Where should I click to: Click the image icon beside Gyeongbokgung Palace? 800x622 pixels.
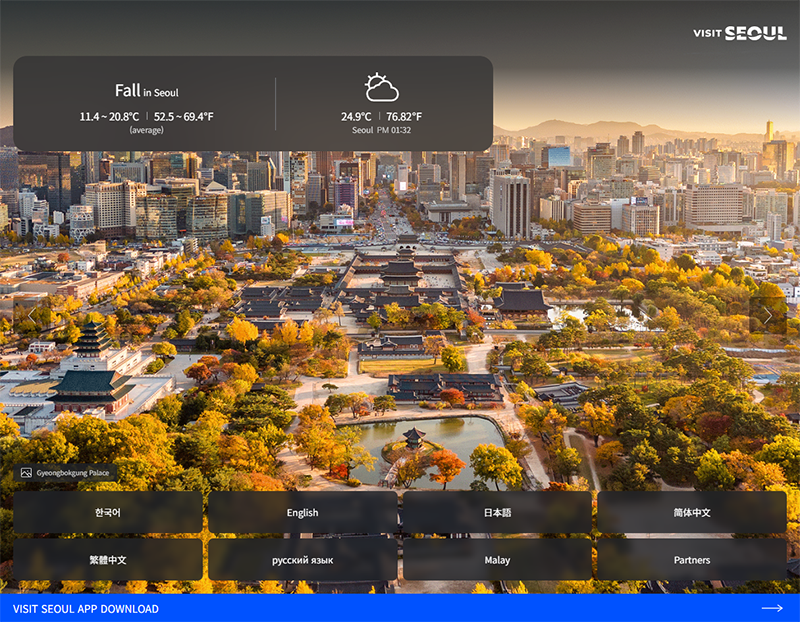coord(26,473)
